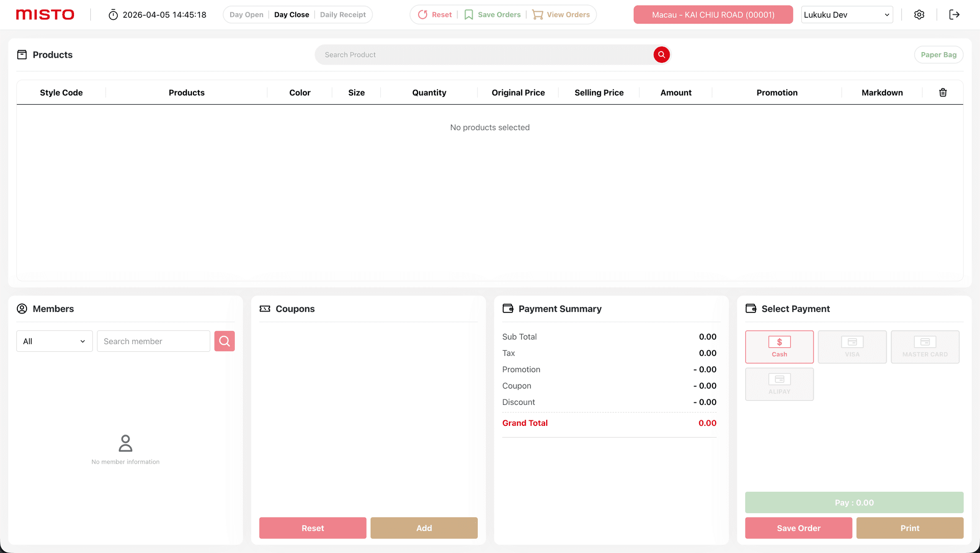Click the product search magnifier icon
The height and width of the screenshot is (553, 980).
point(661,55)
